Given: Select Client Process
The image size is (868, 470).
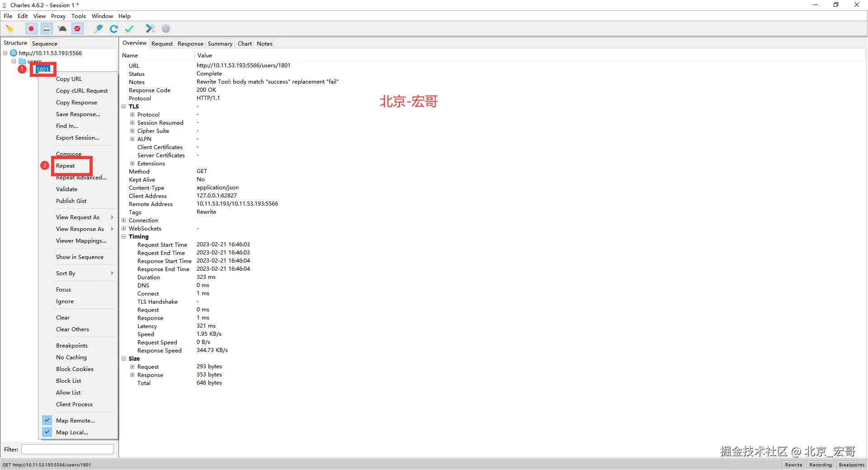Looking at the screenshot, I should pyautogui.click(x=74, y=404).
